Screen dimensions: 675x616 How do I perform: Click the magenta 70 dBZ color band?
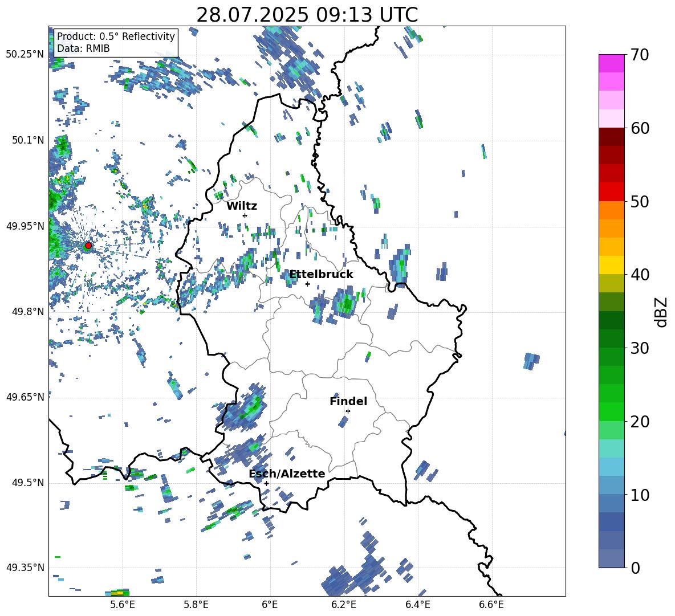[x=611, y=63]
